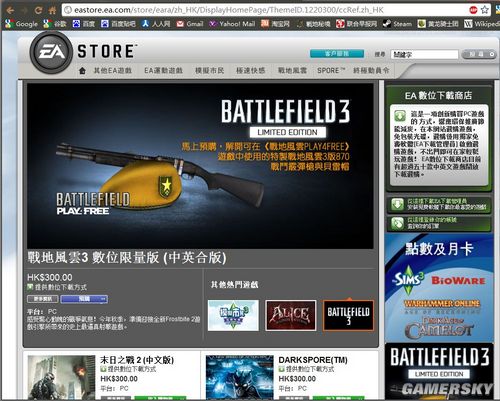Bookmark page with star icon

tap(485, 10)
